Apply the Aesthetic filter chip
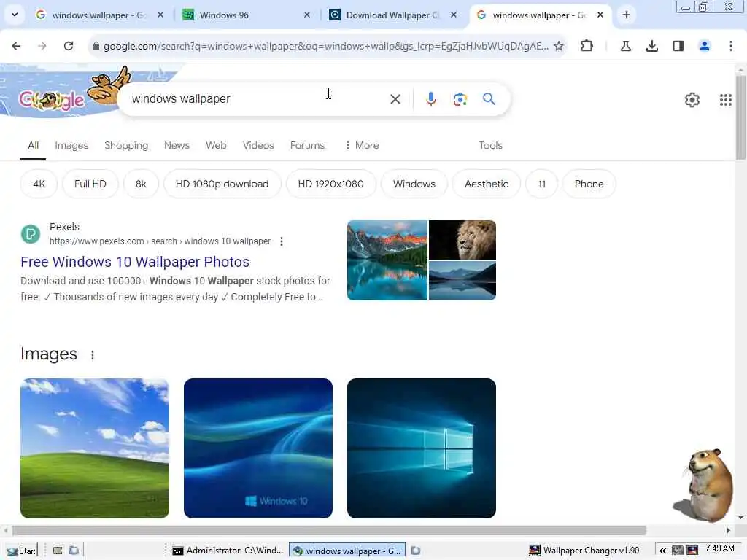Screen dimensions: 747x560 486,184
